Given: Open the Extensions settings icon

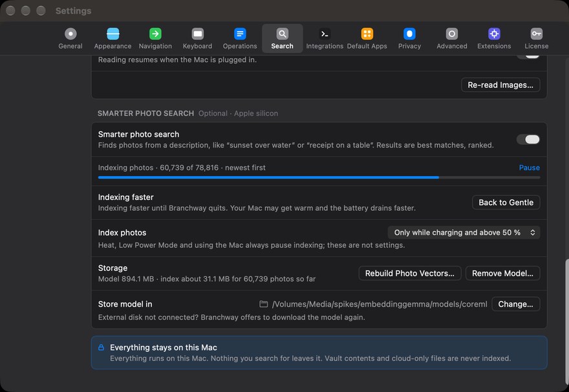Looking at the screenshot, I should (x=494, y=34).
